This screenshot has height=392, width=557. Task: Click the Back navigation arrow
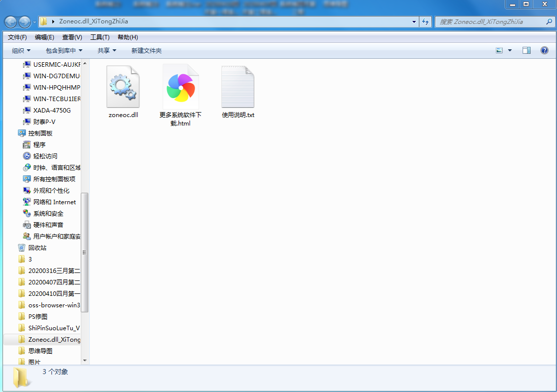(x=10, y=22)
